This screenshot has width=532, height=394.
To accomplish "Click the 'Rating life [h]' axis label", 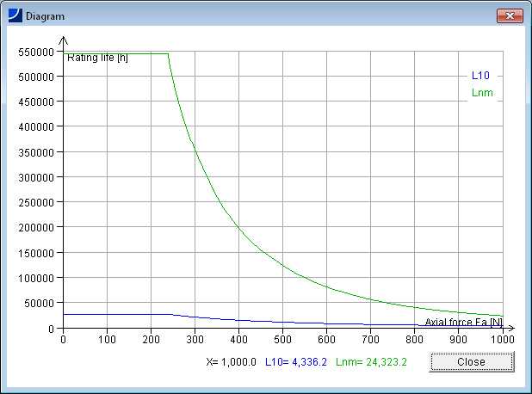I will [97, 58].
